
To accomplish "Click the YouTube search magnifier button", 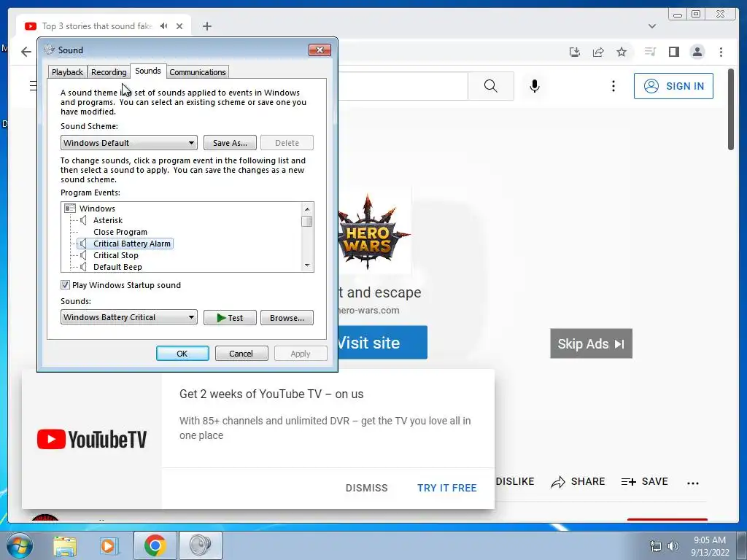I will click(x=491, y=86).
